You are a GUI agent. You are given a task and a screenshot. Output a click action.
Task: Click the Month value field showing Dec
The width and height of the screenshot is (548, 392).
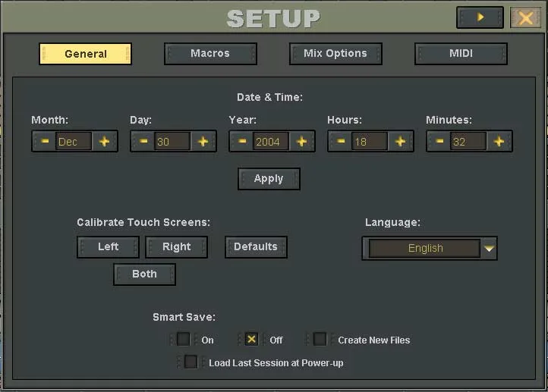(74, 141)
